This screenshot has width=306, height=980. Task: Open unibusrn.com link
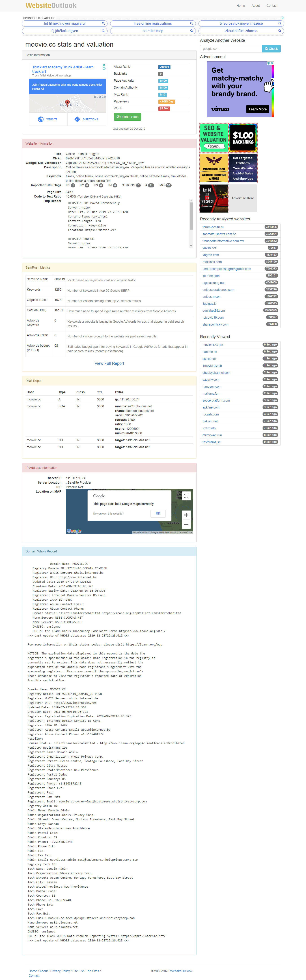point(212,297)
